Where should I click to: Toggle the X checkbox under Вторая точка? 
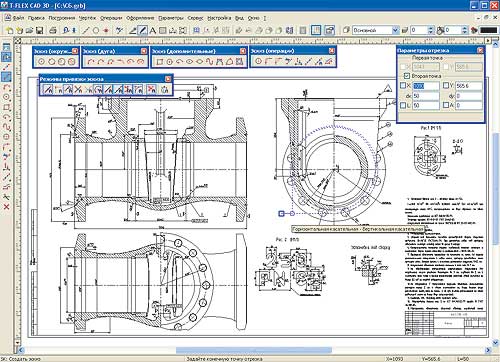click(x=403, y=86)
